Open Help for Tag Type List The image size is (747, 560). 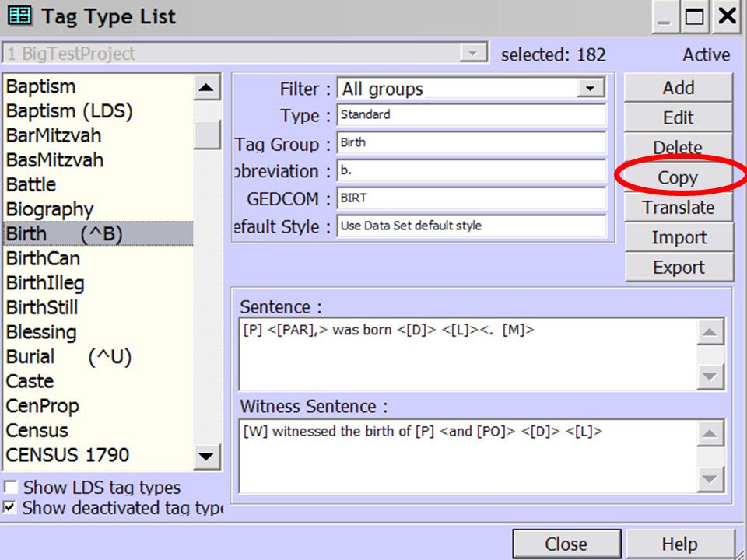(x=680, y=544)
